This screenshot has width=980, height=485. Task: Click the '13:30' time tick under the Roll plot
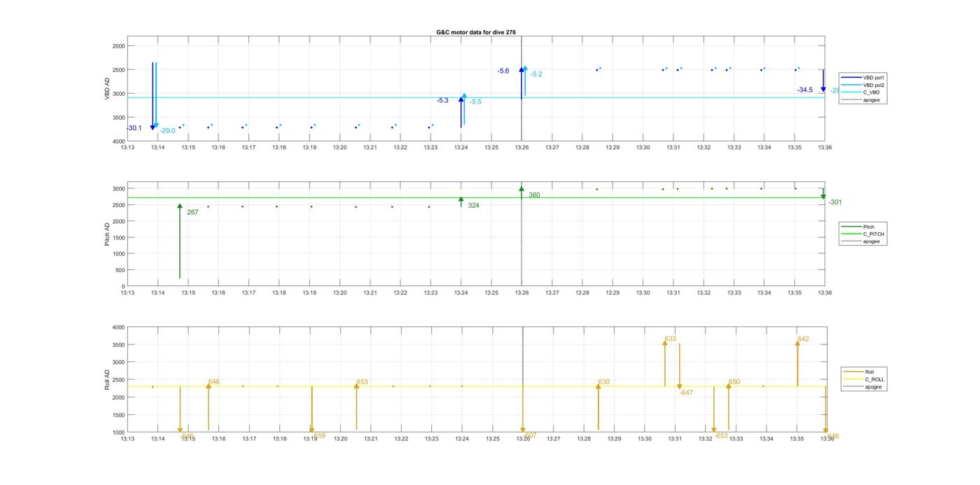point(644,439)
